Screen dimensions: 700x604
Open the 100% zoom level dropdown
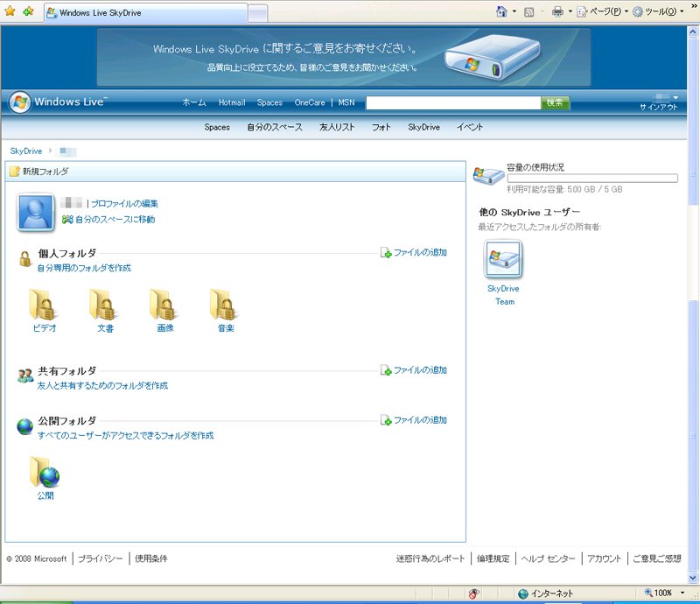pyautogui.click(x=682, y=593)
